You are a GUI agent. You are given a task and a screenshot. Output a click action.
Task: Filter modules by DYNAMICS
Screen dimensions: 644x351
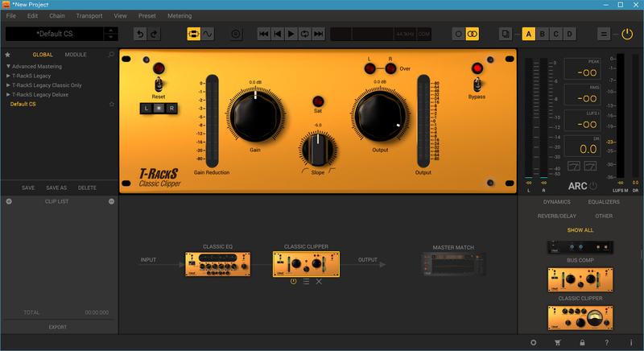coord(556,202)
